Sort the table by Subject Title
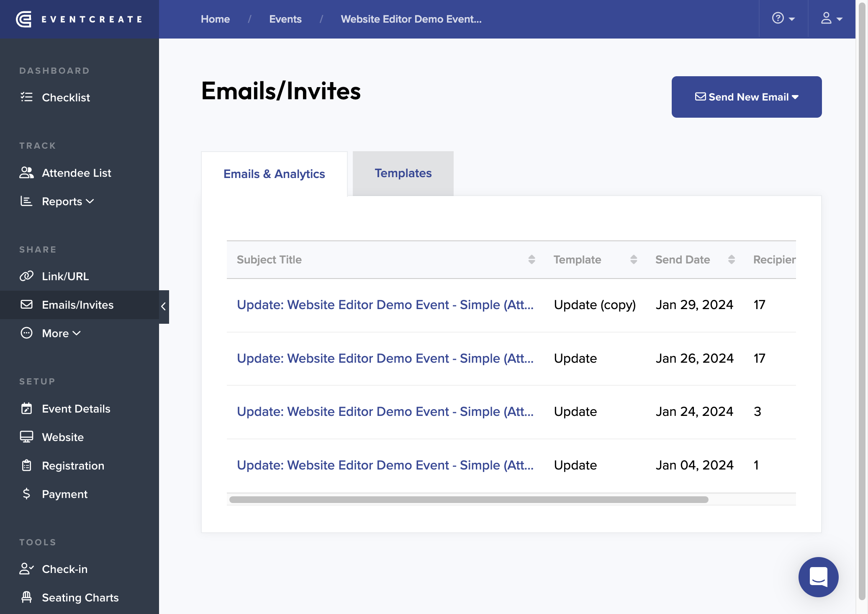 click(x=532, y=260)
